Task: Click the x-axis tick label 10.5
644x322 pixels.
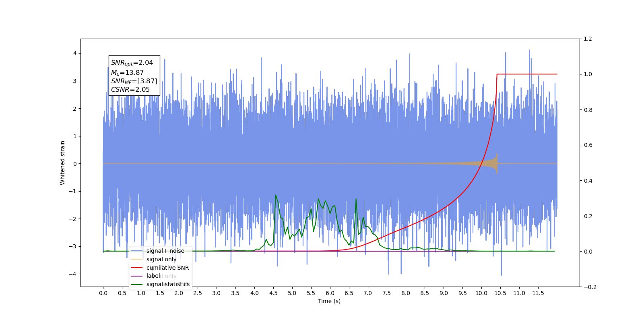Action: pos(500,293)
